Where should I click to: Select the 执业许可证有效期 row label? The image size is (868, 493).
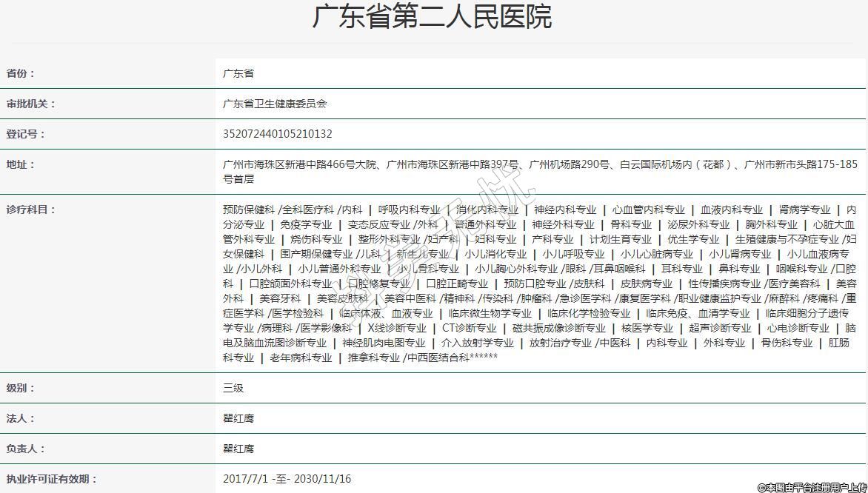(52, 479)
